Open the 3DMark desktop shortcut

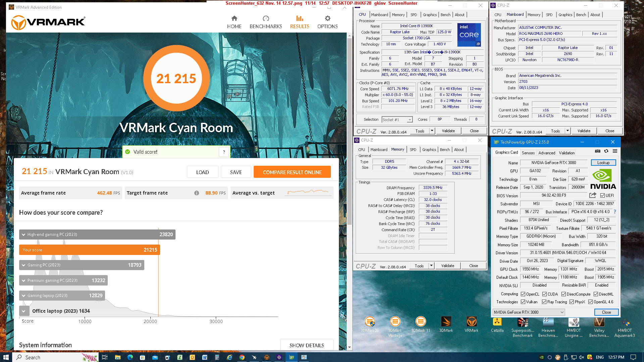click(x=446, y=324)
